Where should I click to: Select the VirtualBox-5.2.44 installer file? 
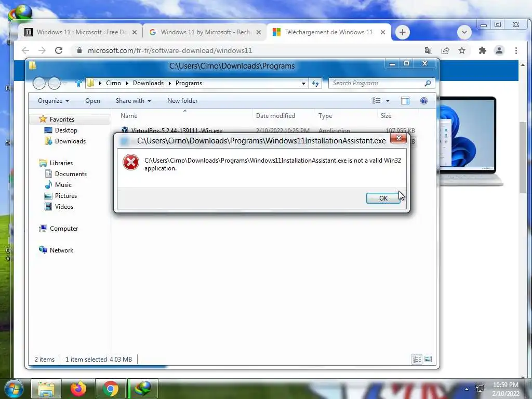click(177, 130)
